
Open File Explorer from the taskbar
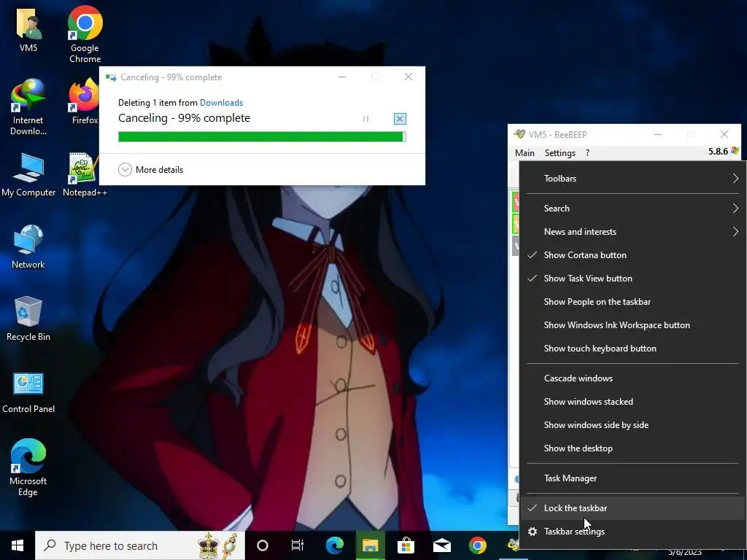(x=370, y=545)
